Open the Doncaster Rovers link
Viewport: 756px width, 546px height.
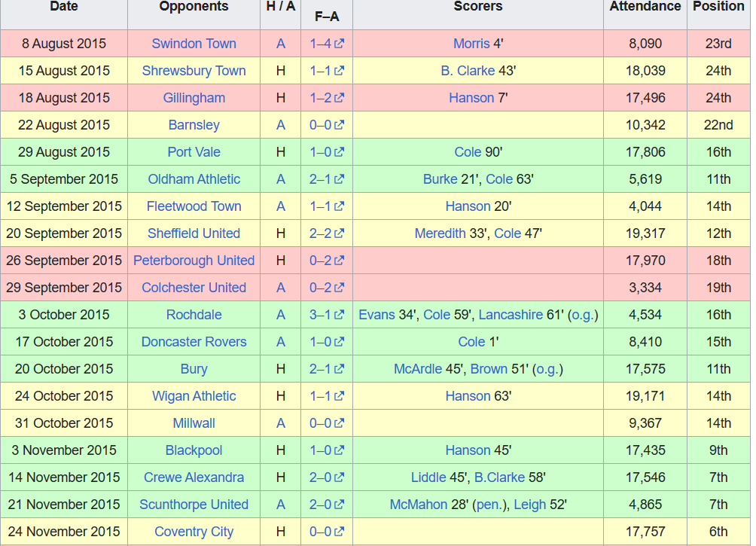click(194, 341)
